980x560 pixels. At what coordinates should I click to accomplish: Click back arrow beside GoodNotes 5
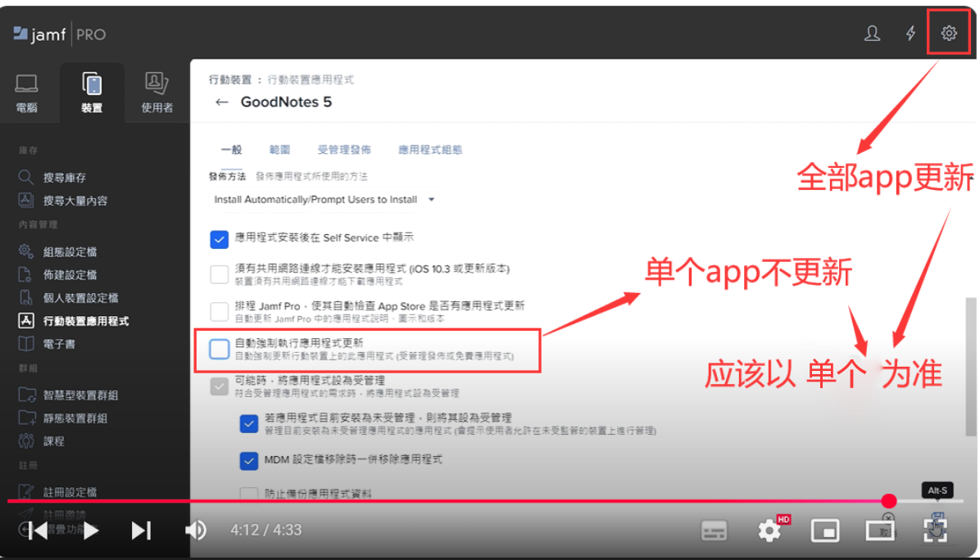[x=221, y=102]
